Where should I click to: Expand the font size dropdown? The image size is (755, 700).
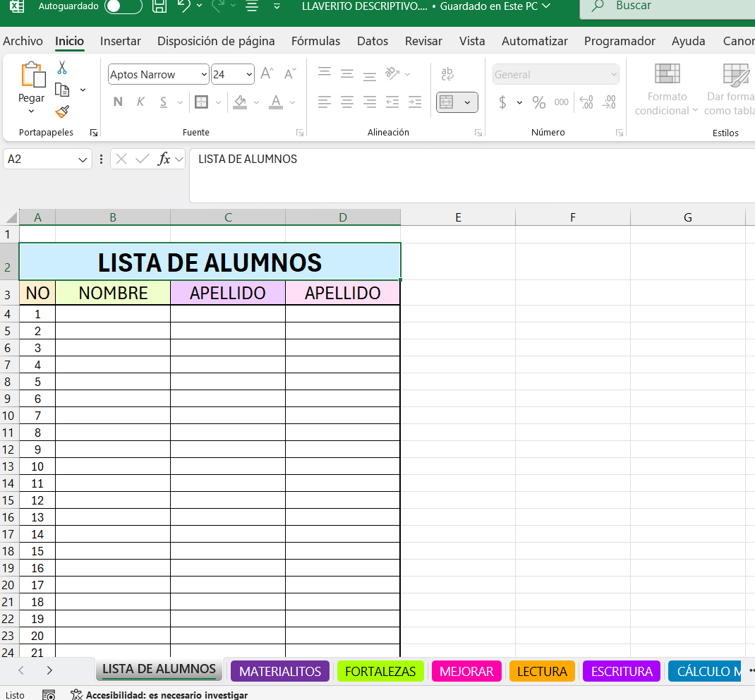pos(249,75)
